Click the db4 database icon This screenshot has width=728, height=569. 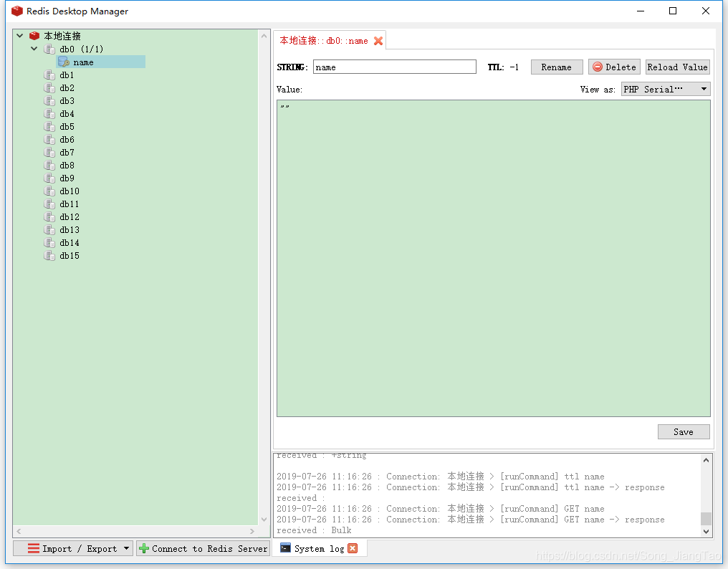(x=49, y=114)
